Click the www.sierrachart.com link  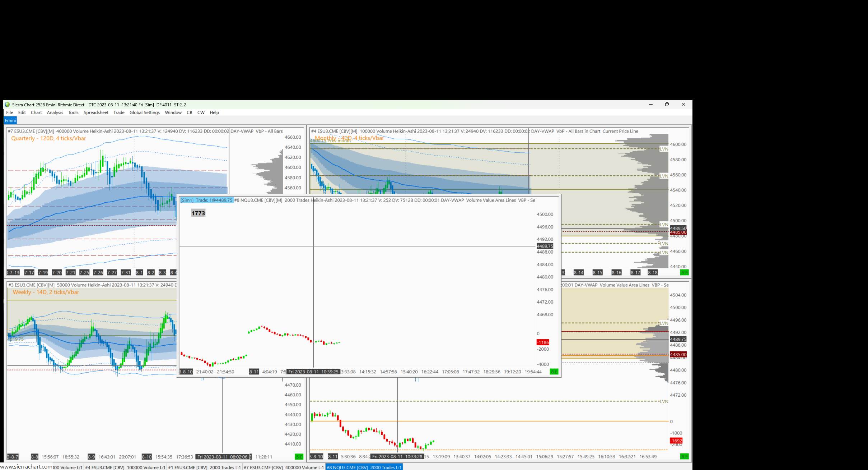click(x=27, y=466)
